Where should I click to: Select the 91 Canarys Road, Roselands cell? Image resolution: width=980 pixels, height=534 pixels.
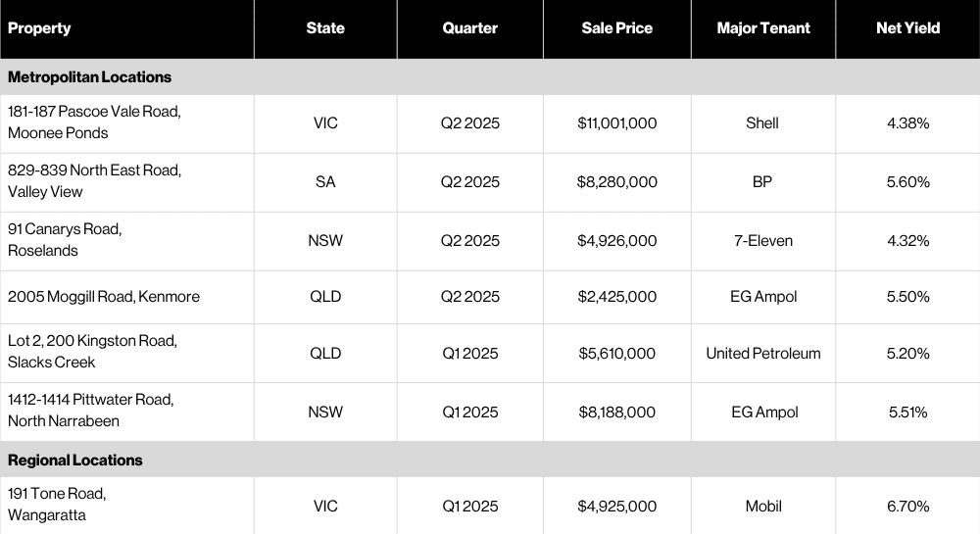tap(65, 240)
